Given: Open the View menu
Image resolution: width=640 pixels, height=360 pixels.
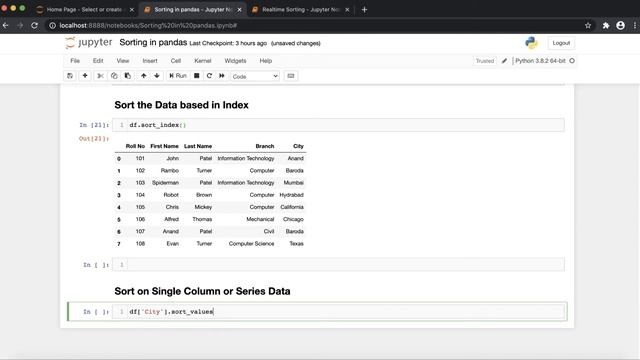Looking at the screenshot, I should 122,61.
